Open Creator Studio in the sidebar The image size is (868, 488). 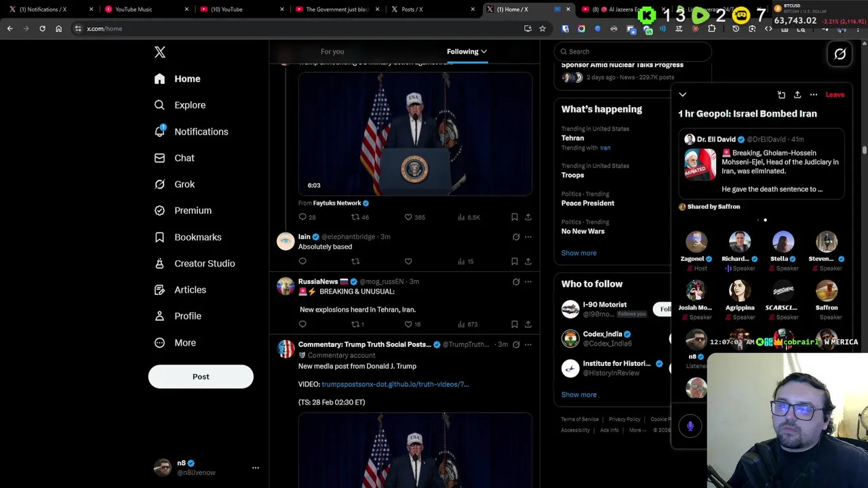(x=194, y=264)
